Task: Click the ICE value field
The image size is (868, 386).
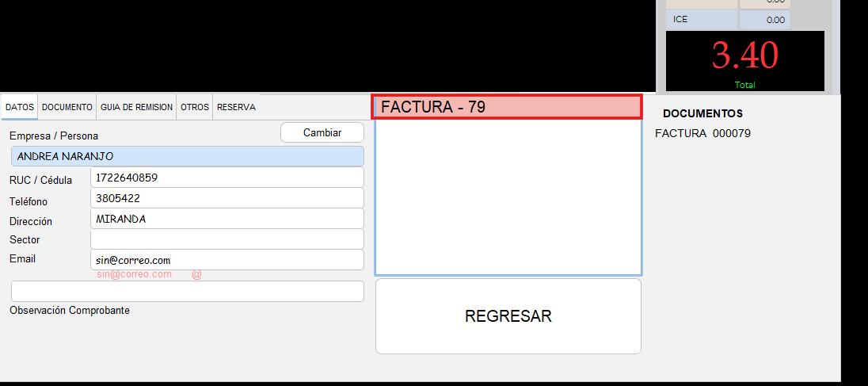Action: [765, 20]
